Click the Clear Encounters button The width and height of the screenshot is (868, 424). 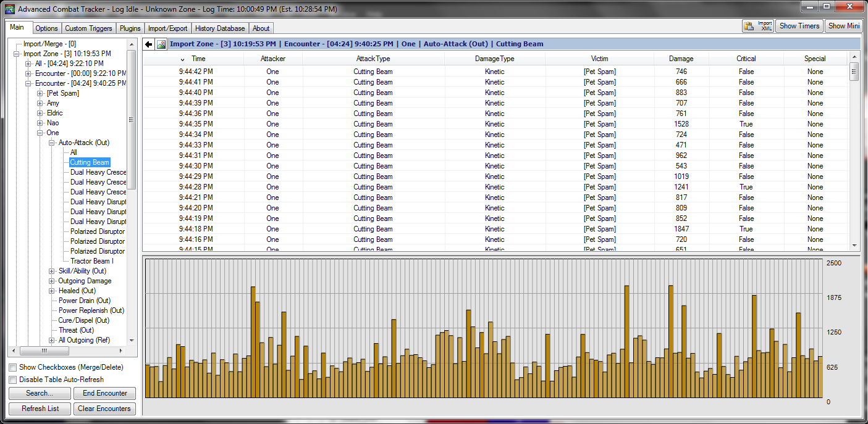pos(104,409)
